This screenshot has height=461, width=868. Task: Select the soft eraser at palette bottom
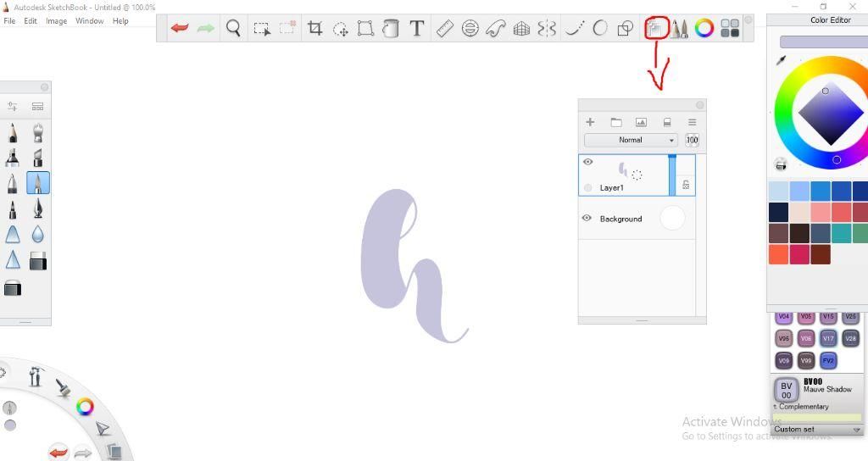click(12, 288)
